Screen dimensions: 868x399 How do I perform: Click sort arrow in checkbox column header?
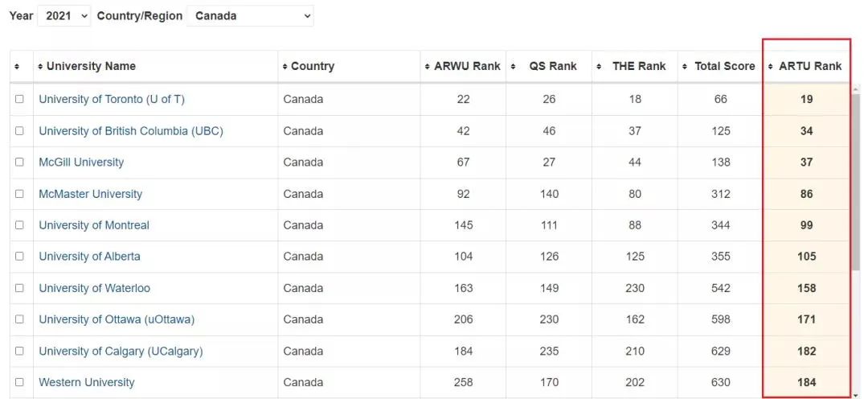pos(17,67)
